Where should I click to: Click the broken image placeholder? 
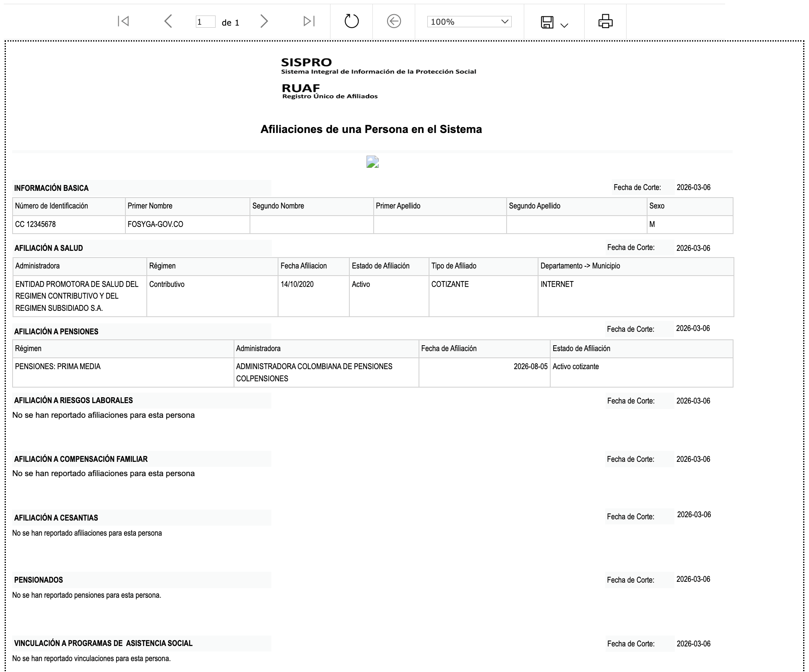373,161
